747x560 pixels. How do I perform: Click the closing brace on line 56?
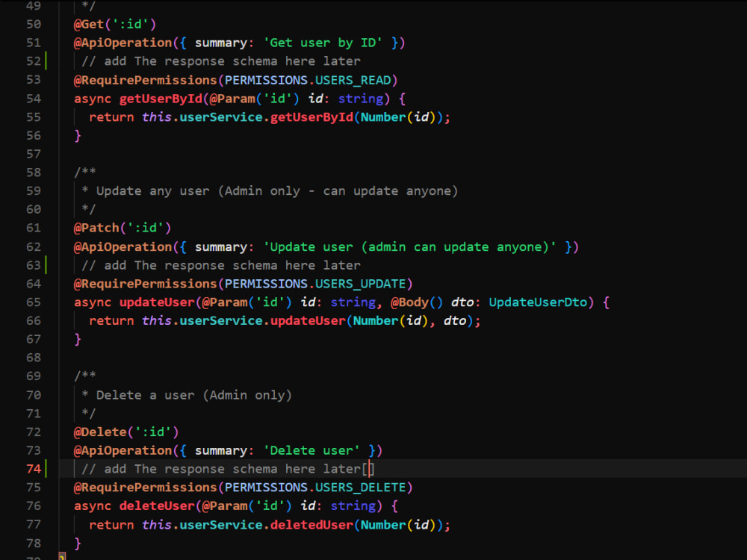tap(78, 136)
